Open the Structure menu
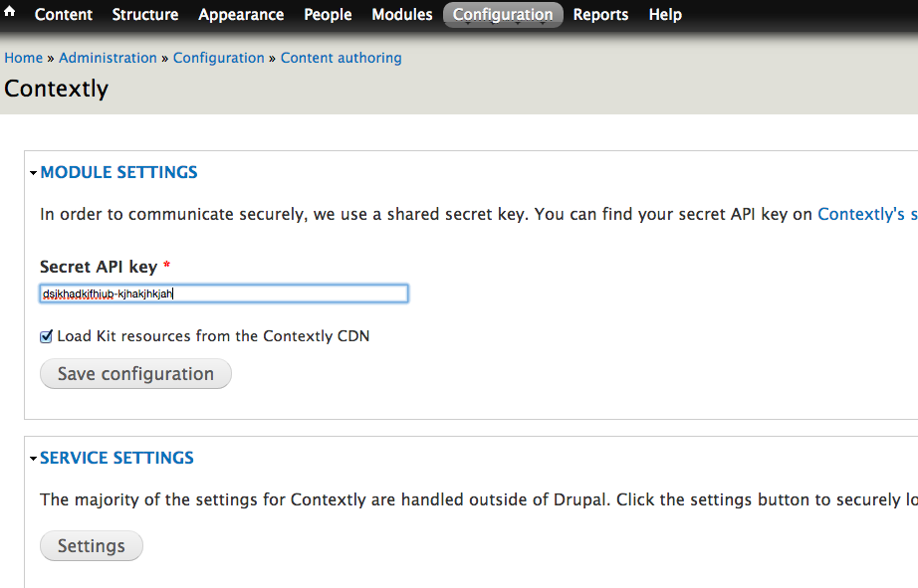The height and width of the screenshot is (588, 918). click(x=145, y=15)
